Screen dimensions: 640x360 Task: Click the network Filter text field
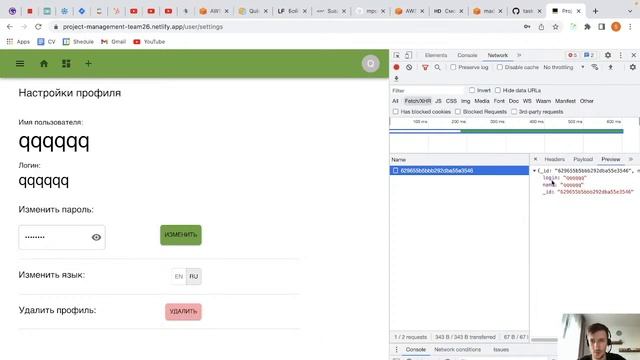pos(427,90)
